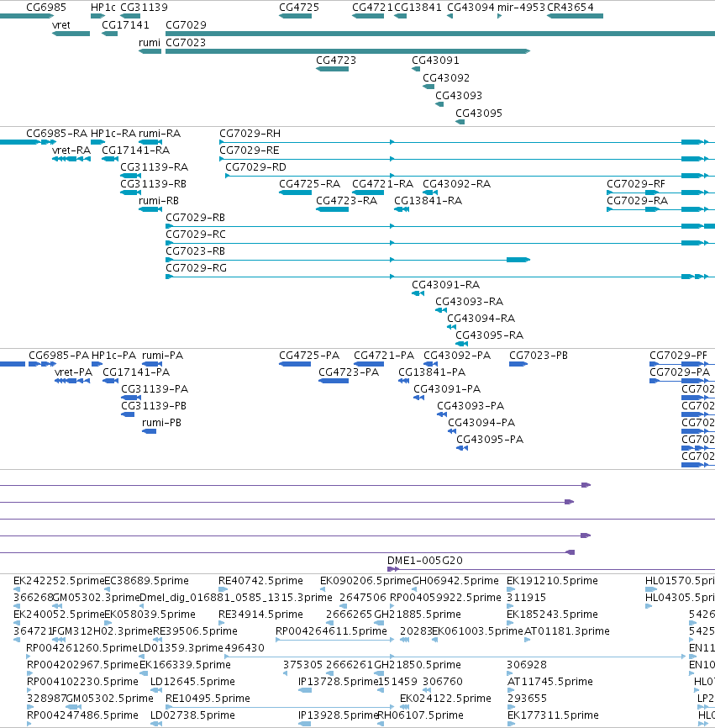
Task: Click EST RE34914.5prime
Action: 260,615
